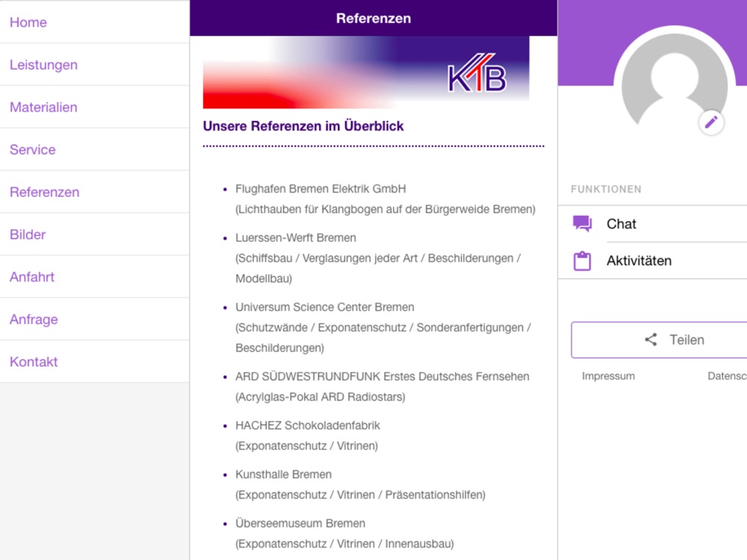Click Acrylglas-Pokal ARD Radiostars text
747x560 pixels.
coord(320,396)
